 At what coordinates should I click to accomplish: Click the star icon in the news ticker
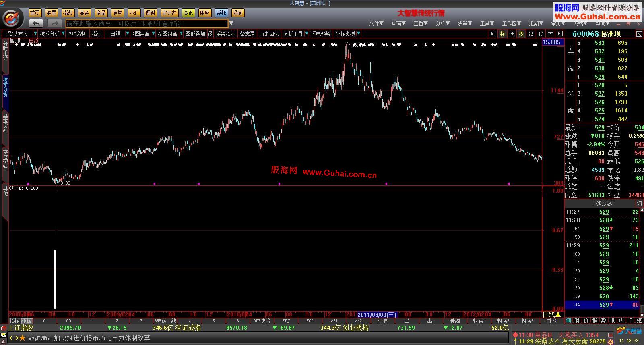point(22,338)
